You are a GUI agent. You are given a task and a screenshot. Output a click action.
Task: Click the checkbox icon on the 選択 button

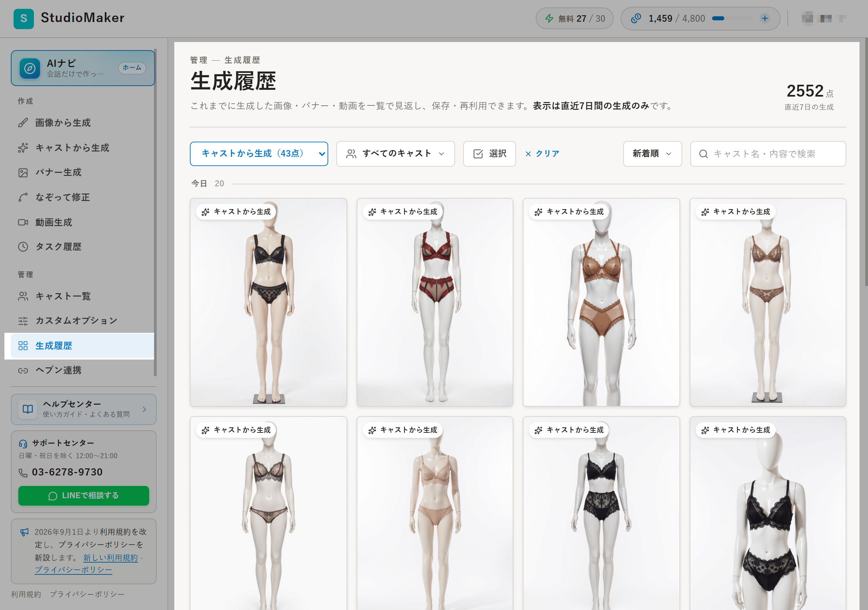pos(478,154)
